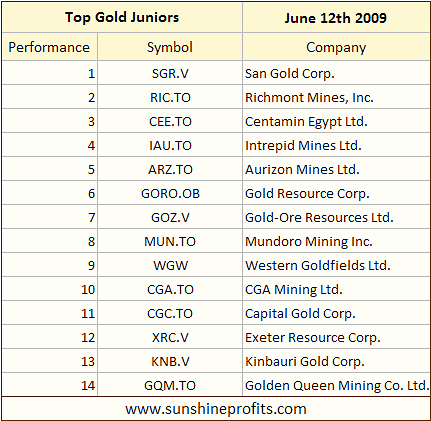This screenshot has width=431, height=421.
Task: Click the CGA Mining Ltd. cell
Action: pyautogui.click(x=336, y=289)
